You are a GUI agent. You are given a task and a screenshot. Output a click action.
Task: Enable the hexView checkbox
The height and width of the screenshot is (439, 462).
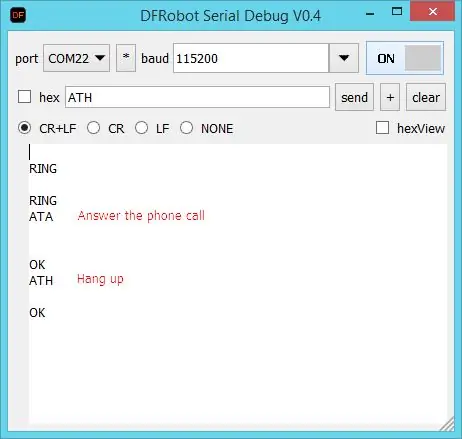point(382,128)
